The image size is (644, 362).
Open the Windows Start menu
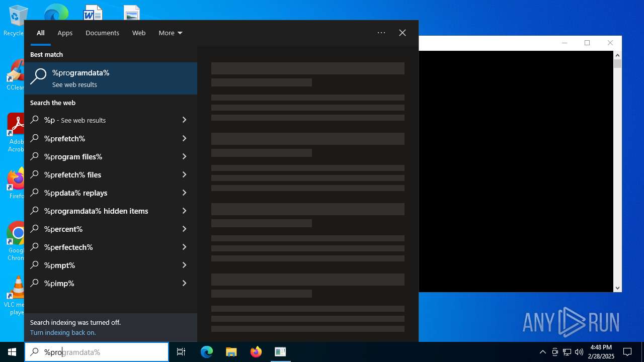coord(12,352)
